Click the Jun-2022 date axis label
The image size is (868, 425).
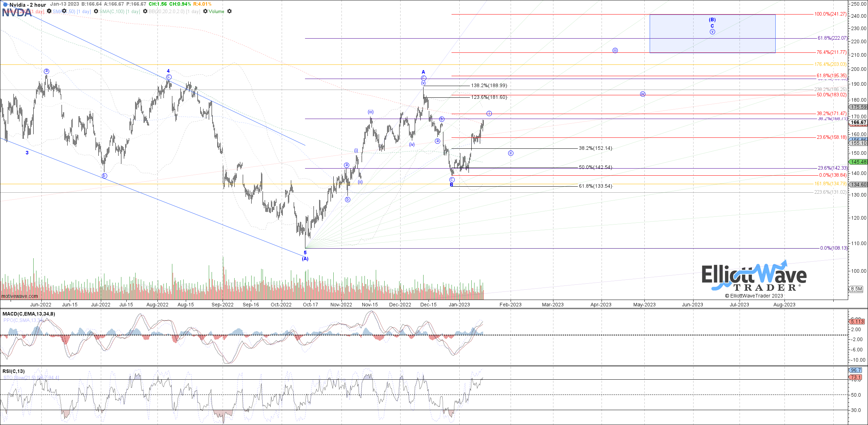(41, 305)
